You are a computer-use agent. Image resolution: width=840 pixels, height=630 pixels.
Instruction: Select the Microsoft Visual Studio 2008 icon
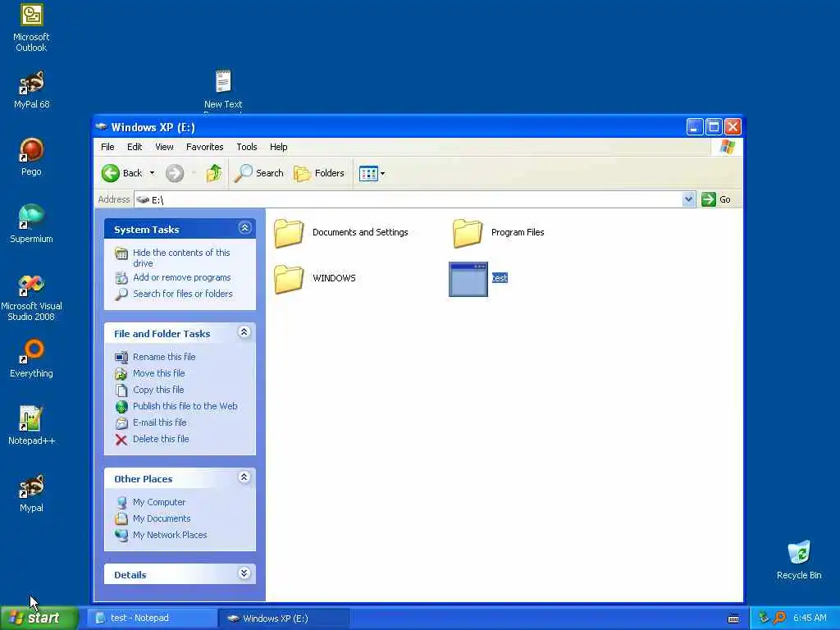click(x=32, y=285)
